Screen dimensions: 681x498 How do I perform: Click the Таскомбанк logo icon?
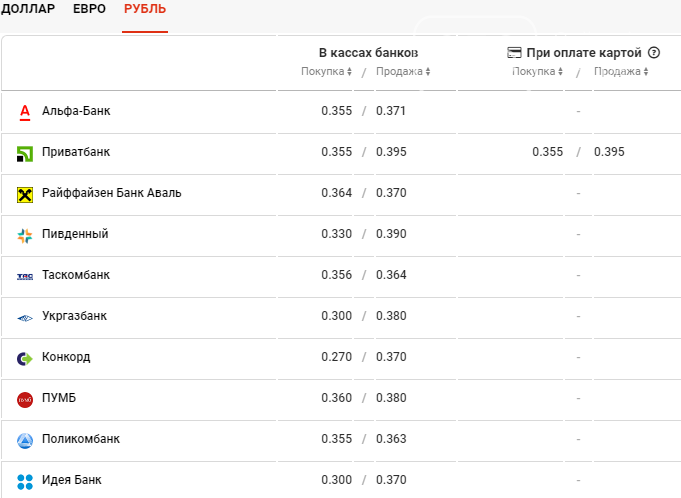25,277
